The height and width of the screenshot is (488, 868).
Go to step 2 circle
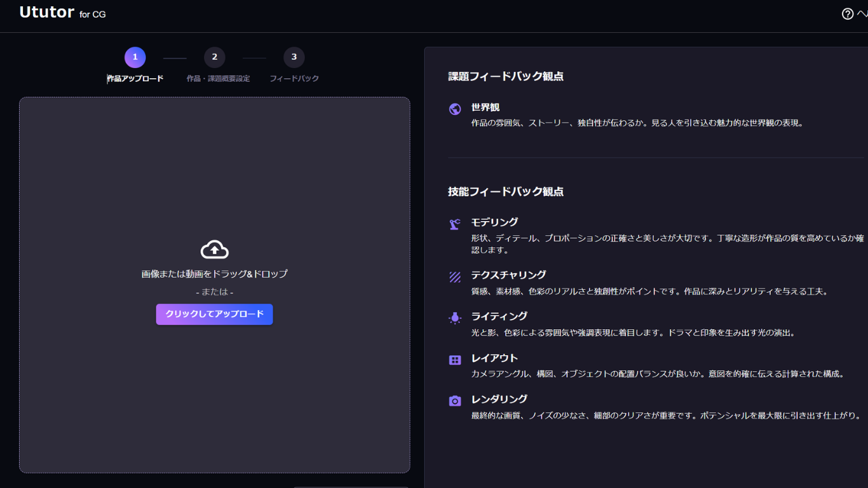point(215,57)
